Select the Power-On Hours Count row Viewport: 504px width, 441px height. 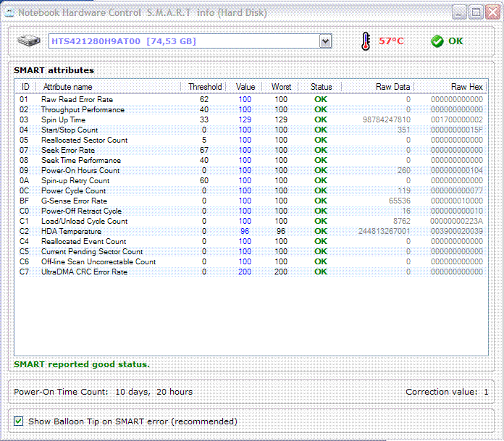[251, 170]
